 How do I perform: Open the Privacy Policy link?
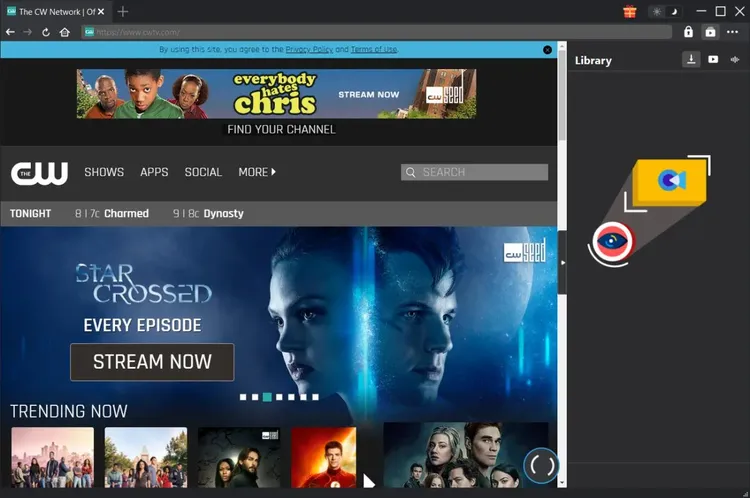[309, 49]
